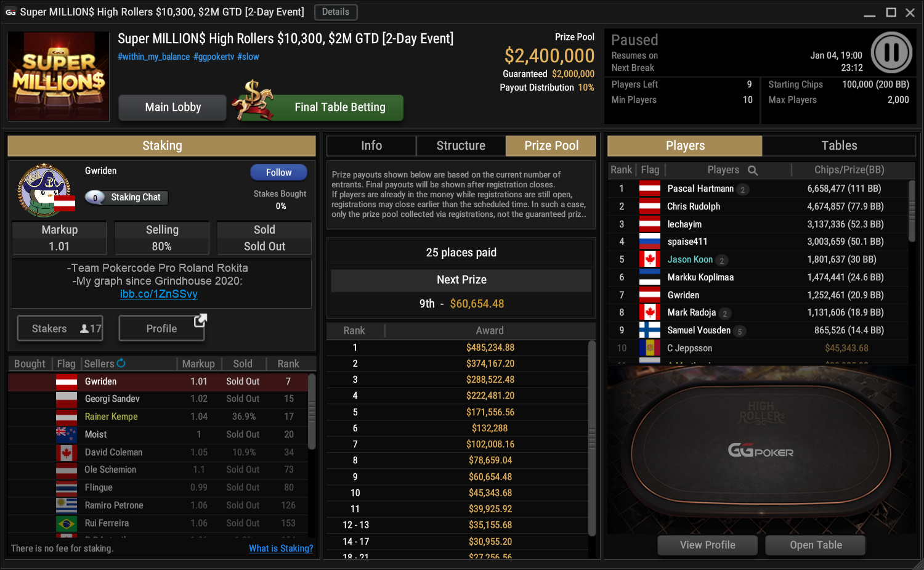The height and width of the screenshot is (570, 924).
Task: Sort sellers by Markup column
Action: 198,364
